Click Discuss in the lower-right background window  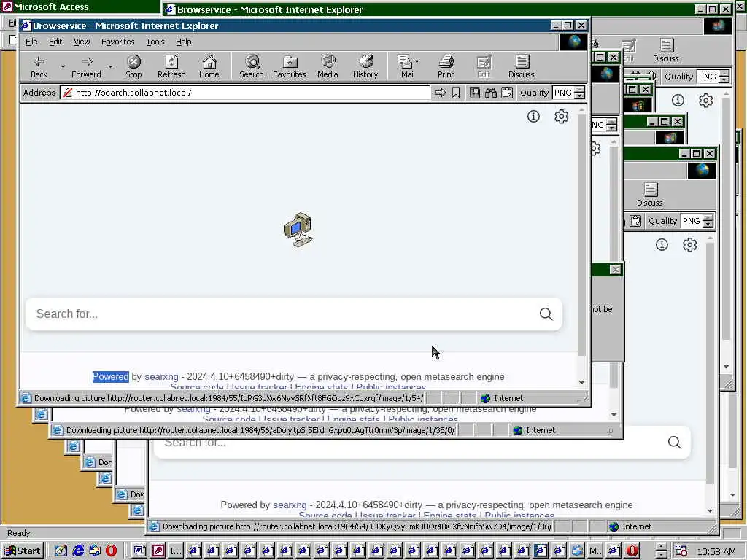pyautogui.click(x=650, y=194)
